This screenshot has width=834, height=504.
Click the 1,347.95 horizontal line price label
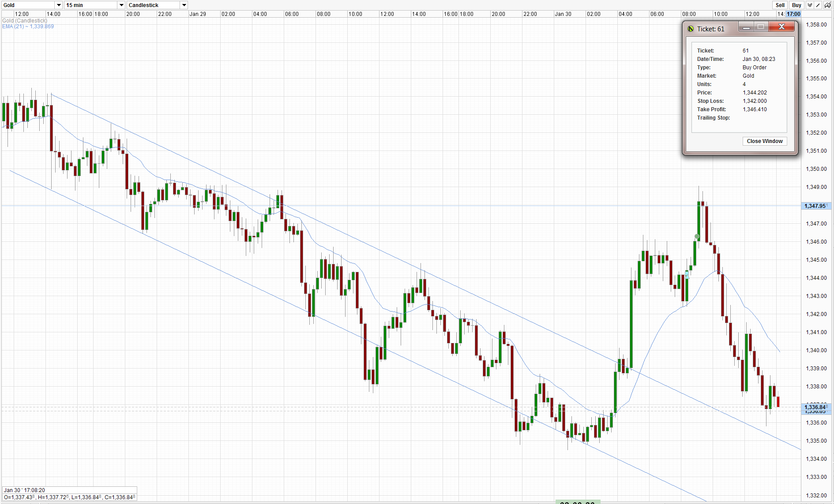click(816, 206)
